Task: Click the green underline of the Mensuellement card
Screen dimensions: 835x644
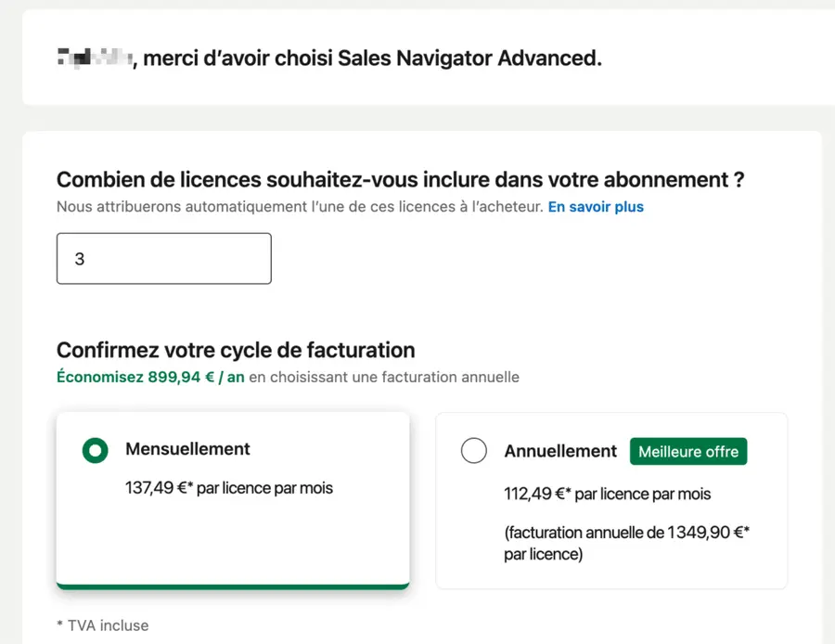Action: pyautogui.click(x=232, y=585)
